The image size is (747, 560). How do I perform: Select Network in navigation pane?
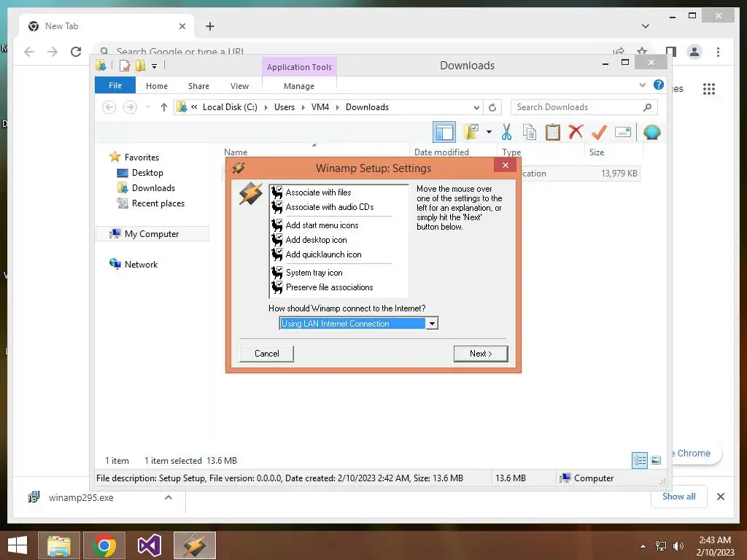141,264
